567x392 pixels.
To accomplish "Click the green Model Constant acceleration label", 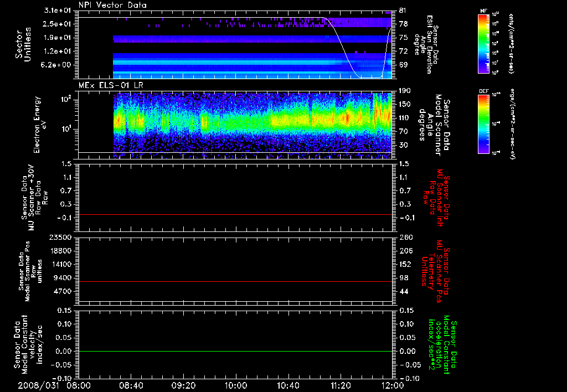I will 443,344.
